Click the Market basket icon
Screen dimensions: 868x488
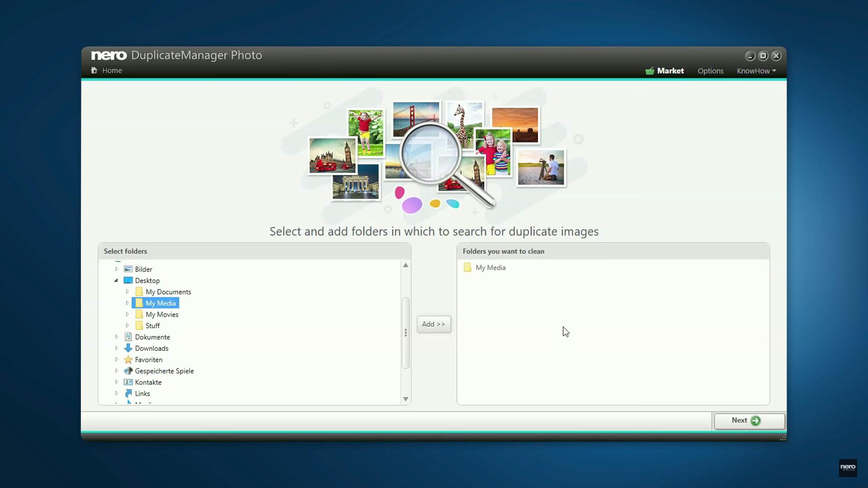tap(650, 71)
